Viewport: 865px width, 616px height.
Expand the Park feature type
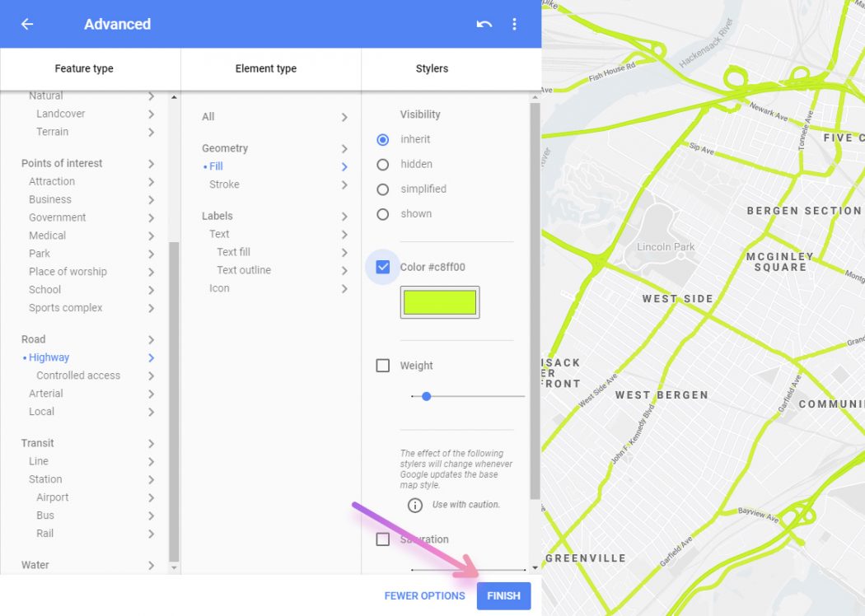39,253
